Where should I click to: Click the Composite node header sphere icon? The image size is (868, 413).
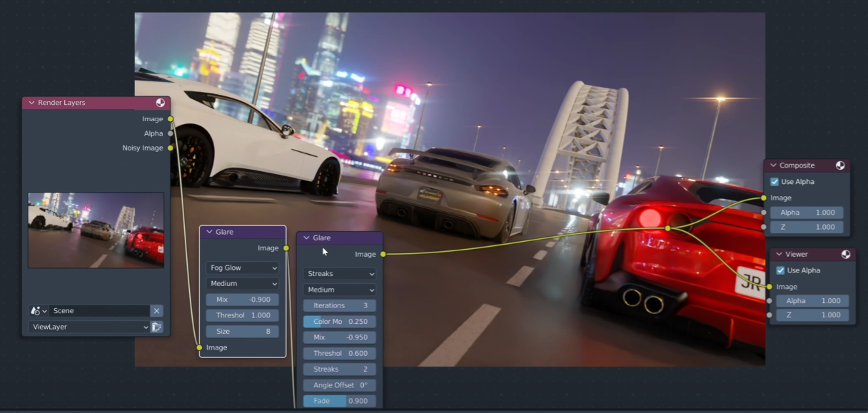(x=840, y=165)
